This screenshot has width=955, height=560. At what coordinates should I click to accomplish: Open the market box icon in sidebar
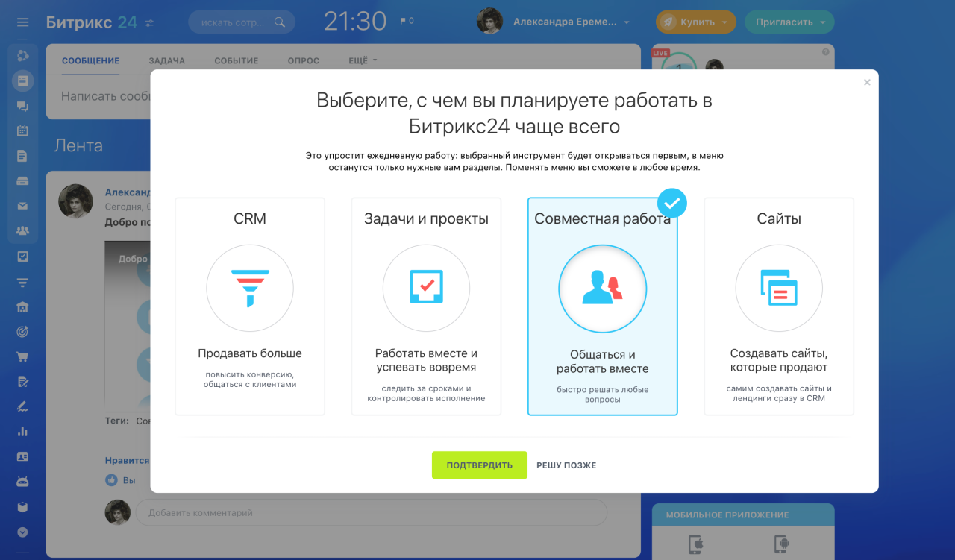click(x=22, y=507)
